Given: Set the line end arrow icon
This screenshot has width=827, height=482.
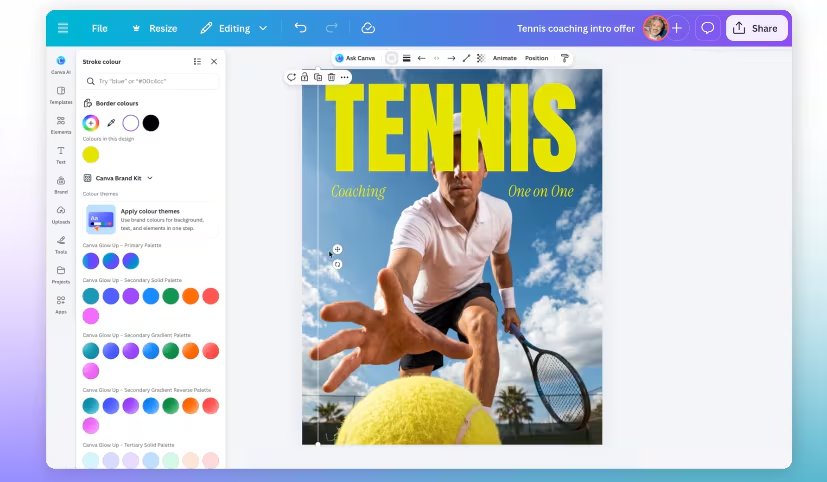Looking at the screenshot, I should [x=451, y=58].
